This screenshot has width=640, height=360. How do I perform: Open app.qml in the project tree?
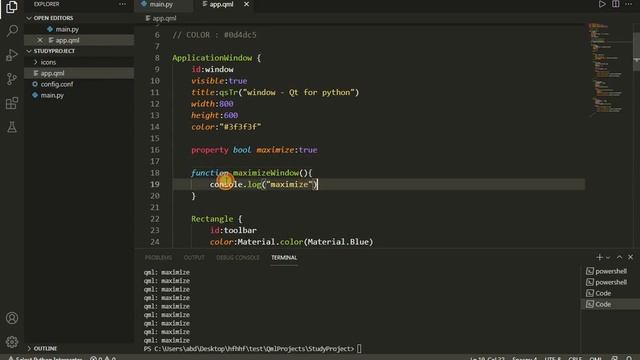coord(52,73)
